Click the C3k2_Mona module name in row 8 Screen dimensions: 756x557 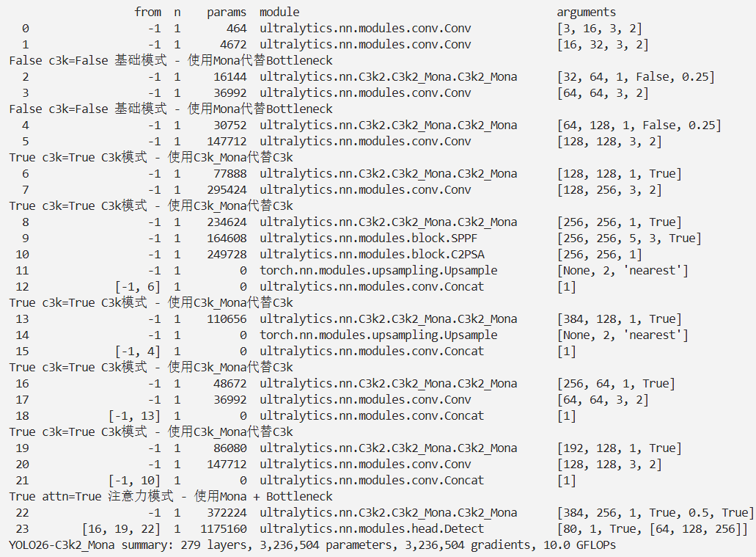tap(388, 222)
